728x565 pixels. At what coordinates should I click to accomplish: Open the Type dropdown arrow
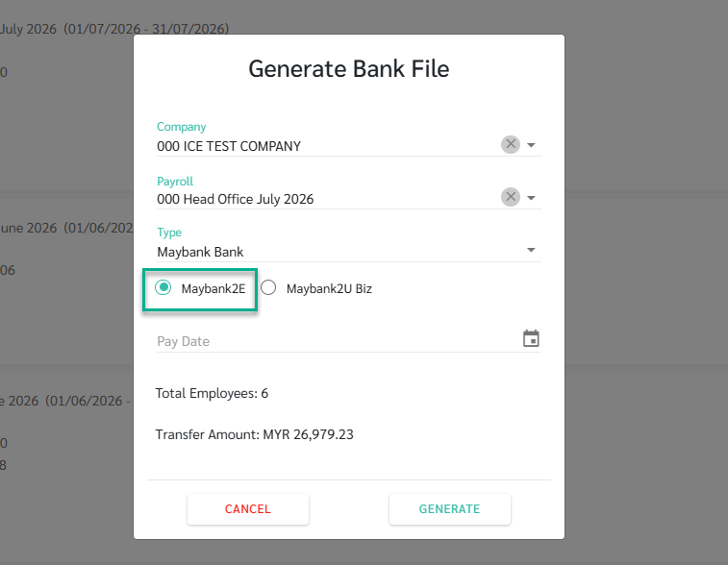click(x=531, y=250)
